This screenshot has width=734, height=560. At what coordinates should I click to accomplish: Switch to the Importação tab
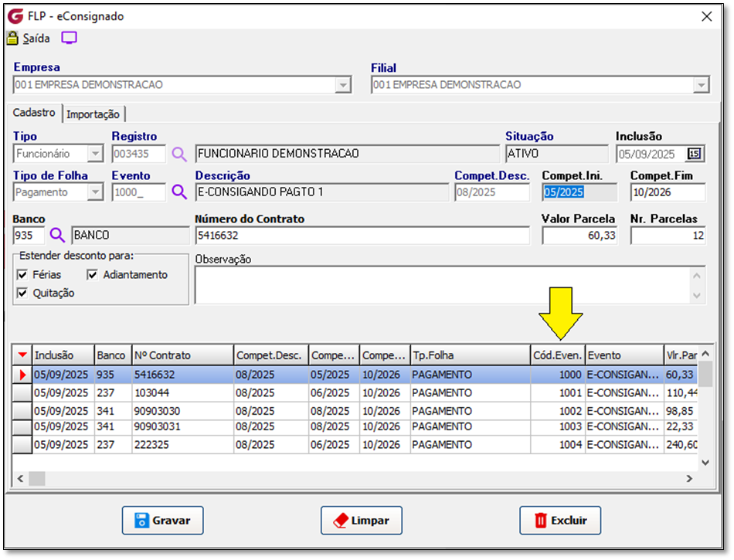[x=93, y=114]
